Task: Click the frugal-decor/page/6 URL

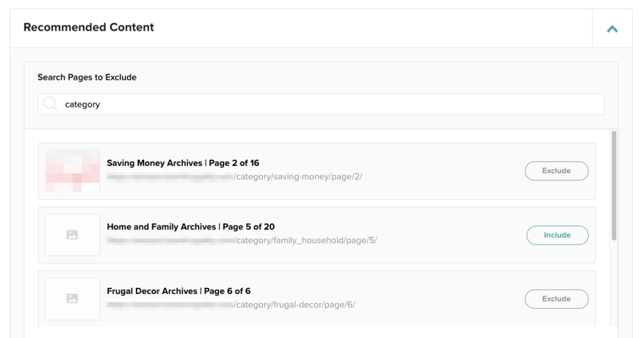Action: tap(294, 305)
